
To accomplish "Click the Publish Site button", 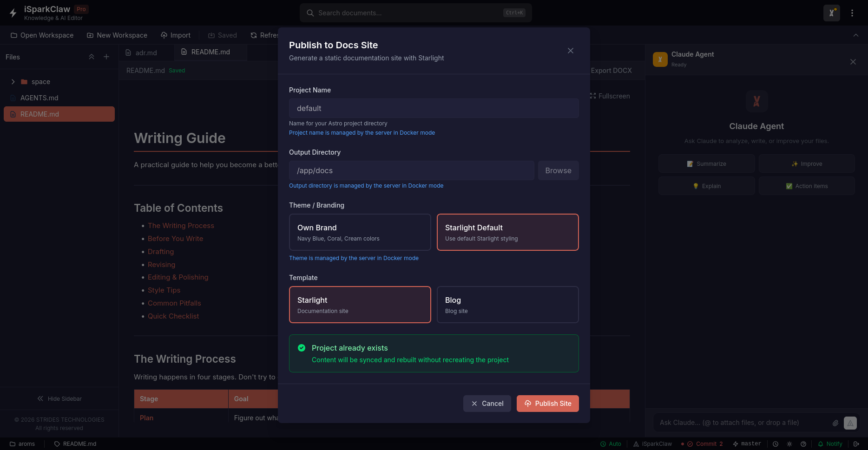I will click(x=548, y=404).
